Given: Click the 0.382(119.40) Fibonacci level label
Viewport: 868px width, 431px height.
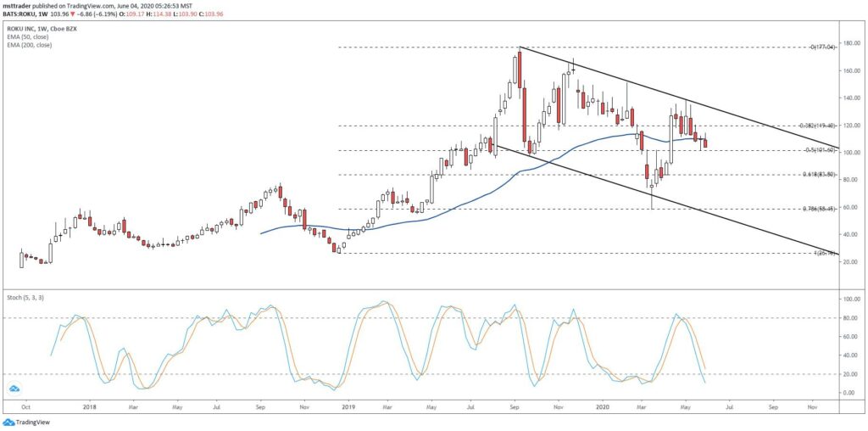Looking at the screenshot, I should [818, 126].
